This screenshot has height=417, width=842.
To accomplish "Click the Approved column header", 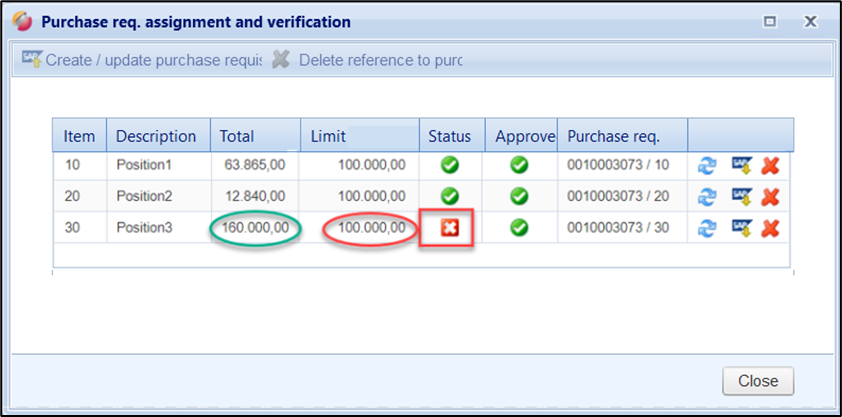I will click(521, 135).
